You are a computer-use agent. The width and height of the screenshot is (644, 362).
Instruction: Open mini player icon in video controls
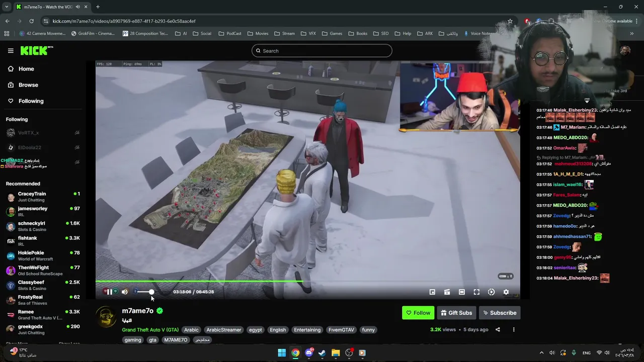click(x=432, y=292)
